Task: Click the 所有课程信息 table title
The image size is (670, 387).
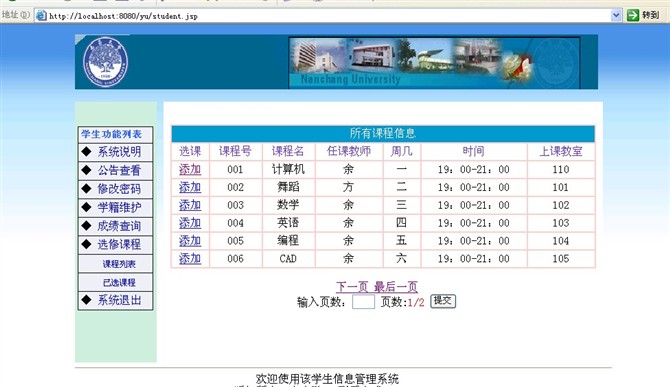Action: pos(382,134)
